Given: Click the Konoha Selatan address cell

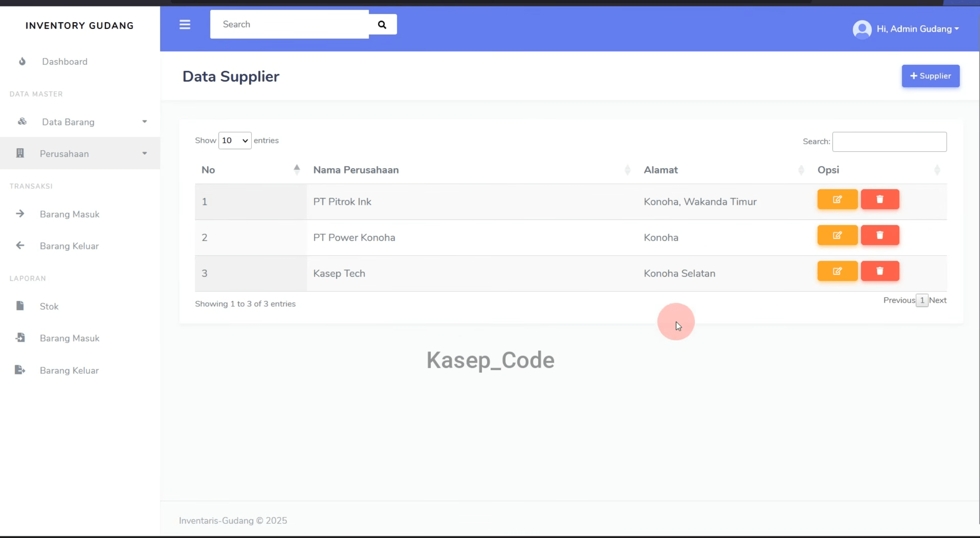Looking at the screenshot, I should tap(724, 274).
